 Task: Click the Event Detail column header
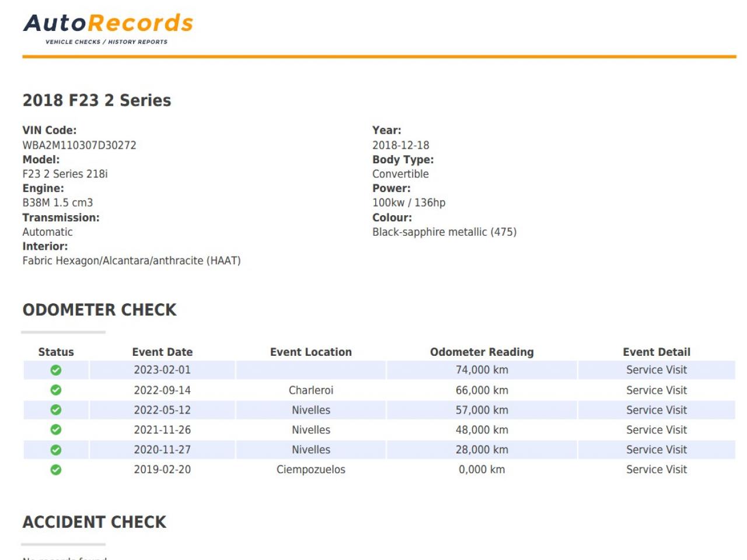click(x=656, y=352)
